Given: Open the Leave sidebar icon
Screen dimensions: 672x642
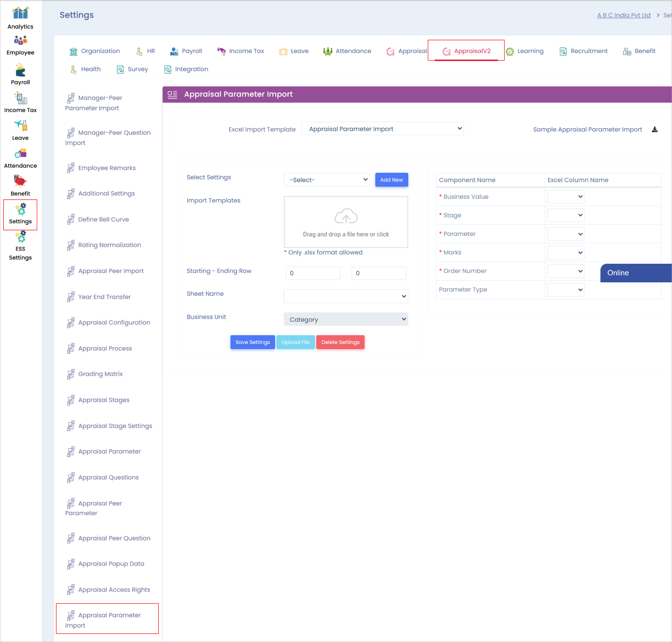Looking at the screenshot, I should pos(20,125).
